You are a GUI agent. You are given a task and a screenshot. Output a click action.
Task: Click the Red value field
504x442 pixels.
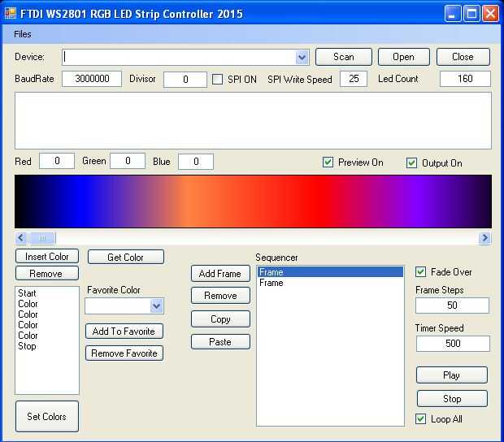coord(57,161)
